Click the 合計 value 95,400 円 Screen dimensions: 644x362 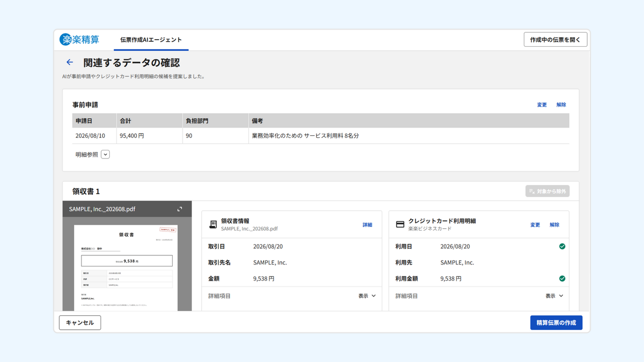point(132,136)
